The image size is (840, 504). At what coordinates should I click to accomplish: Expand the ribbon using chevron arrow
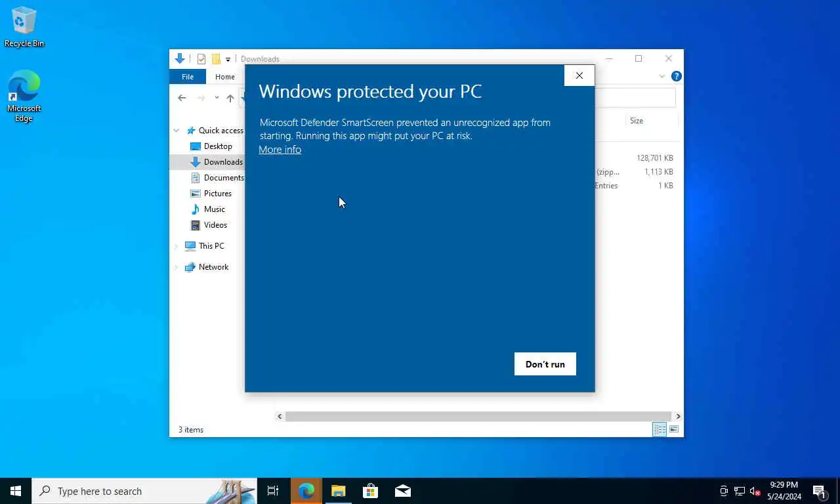pyautogui.click(x=661, y=77)
